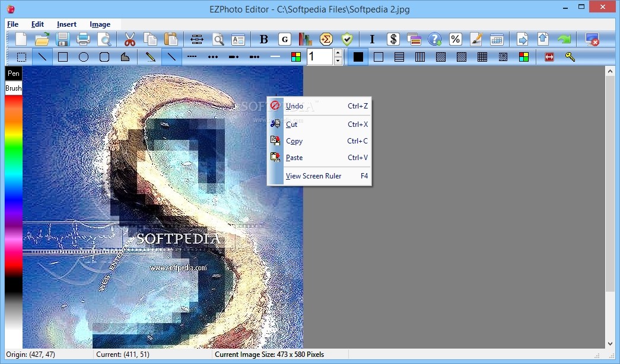Click the green shield checkmark icon
Screen dimensions: 620x364
[347, 39]
